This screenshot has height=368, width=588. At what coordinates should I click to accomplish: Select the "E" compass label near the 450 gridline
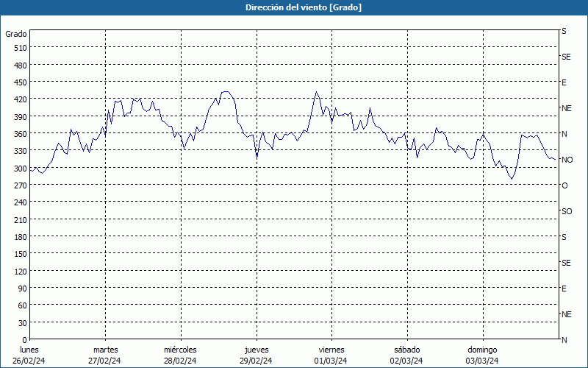[564, 82]
